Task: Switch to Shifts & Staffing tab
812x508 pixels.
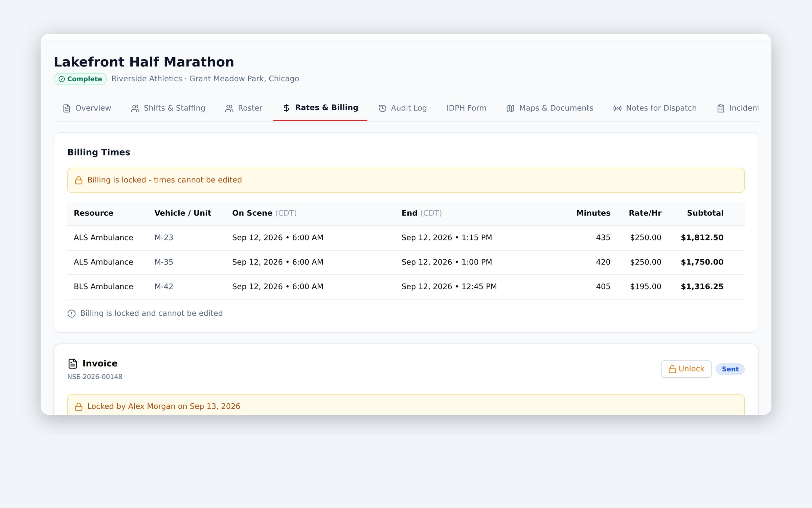Action: pyautogui.click(x=168, y=108)
